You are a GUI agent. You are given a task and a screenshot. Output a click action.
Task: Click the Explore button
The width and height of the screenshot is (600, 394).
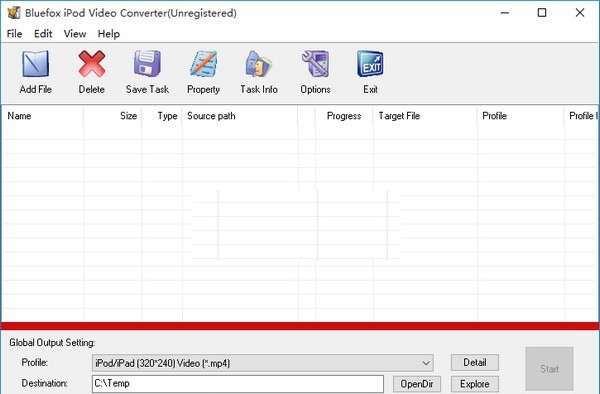(x=475, y=384)
